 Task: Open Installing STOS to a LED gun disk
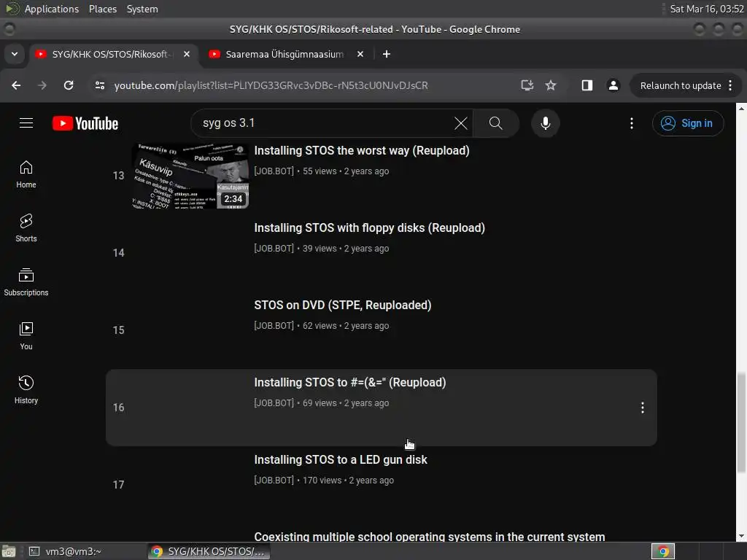point(341,459)
